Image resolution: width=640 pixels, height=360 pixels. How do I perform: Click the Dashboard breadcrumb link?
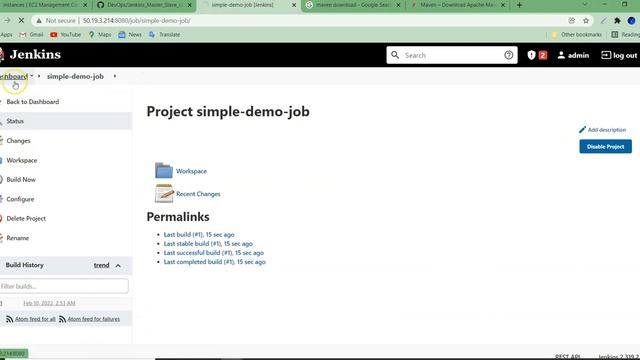13,76
